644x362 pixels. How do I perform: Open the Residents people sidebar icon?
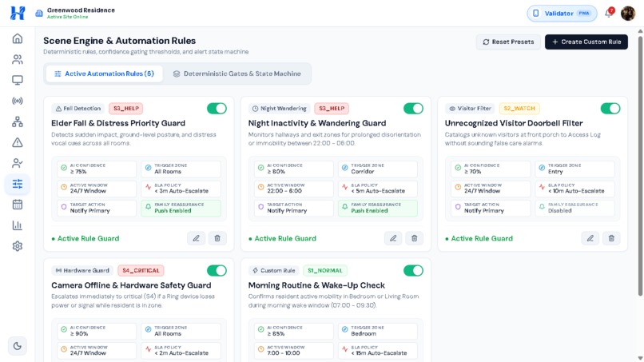(x=18, y=60)
